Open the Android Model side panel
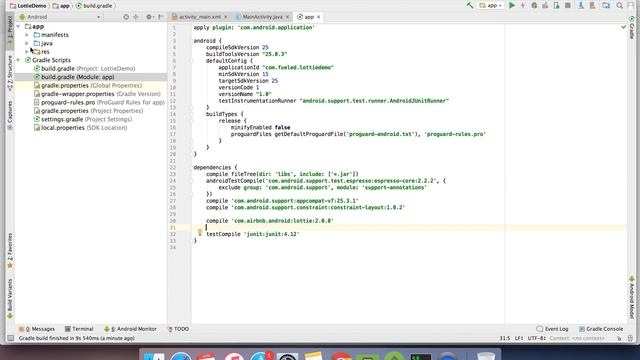The width and height of the screenshot is (640, 360). pos(632,298)
